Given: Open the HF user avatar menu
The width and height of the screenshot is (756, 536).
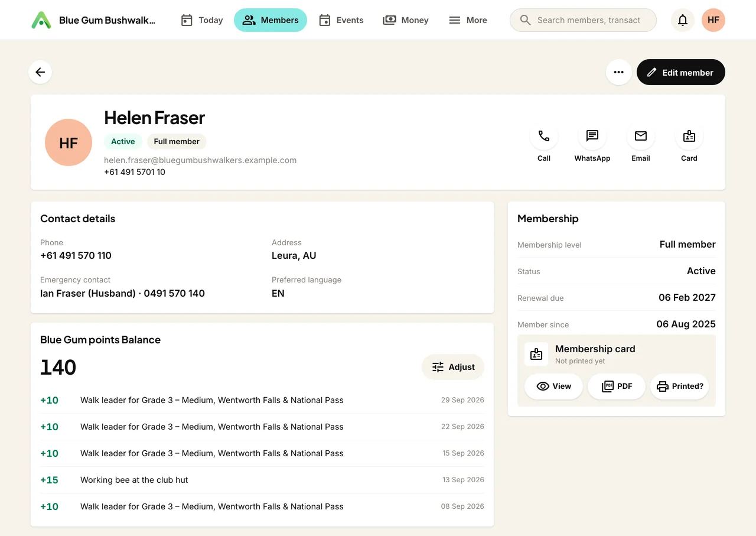Looking at the screenshot, I should [x=713, y=20].
